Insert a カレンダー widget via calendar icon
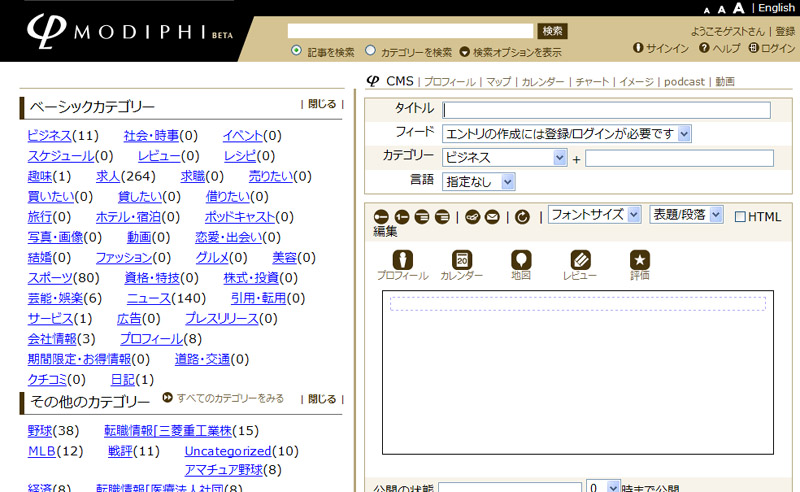Viewport: 800px width, 492px height. point(462,260)
